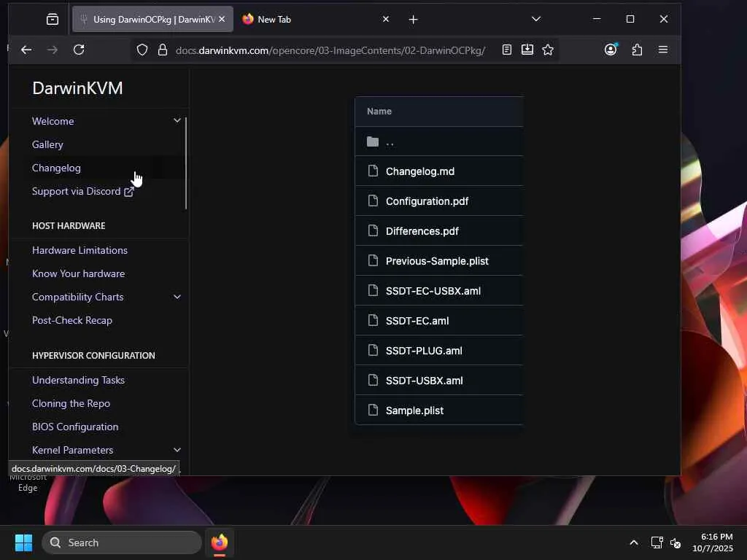747x560 pixels.
Task: Select Changelog.md file name
Action: pyautogui.click(x=419, y=171)
